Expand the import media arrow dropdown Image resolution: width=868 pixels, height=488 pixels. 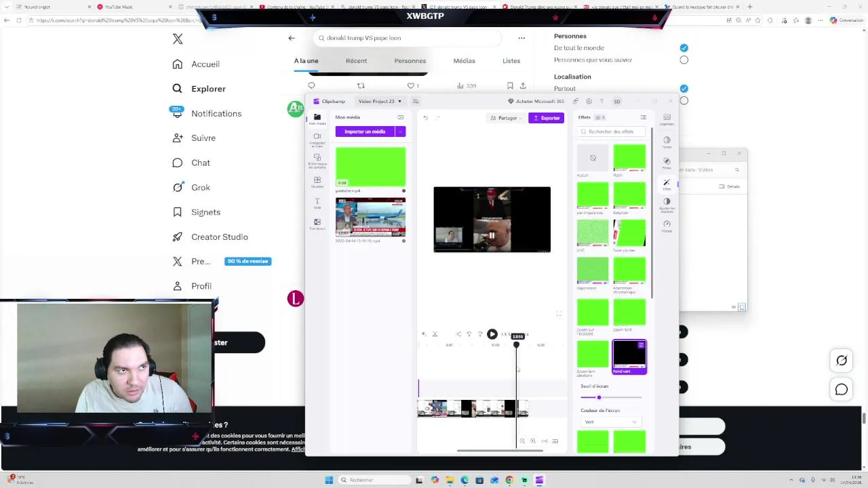pos(400,131)
